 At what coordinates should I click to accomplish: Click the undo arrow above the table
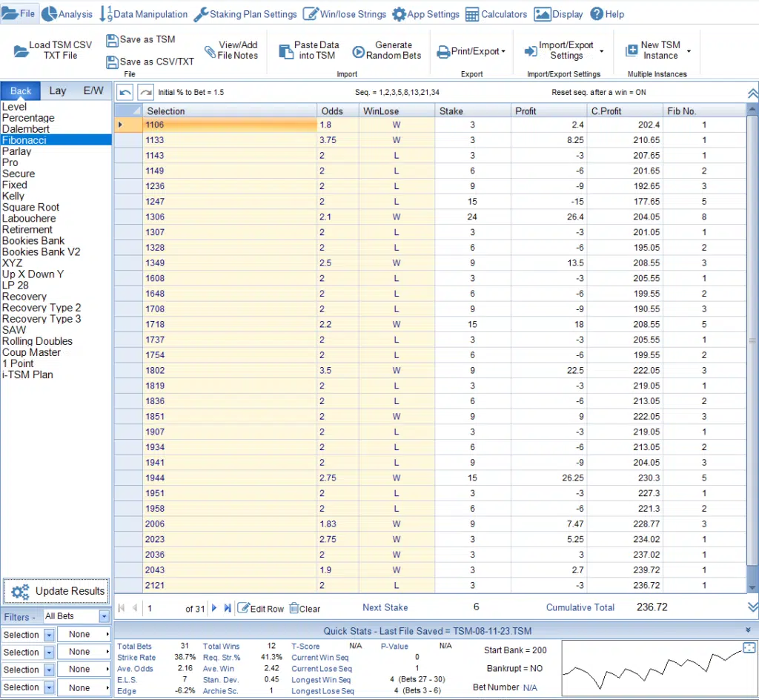125,92
